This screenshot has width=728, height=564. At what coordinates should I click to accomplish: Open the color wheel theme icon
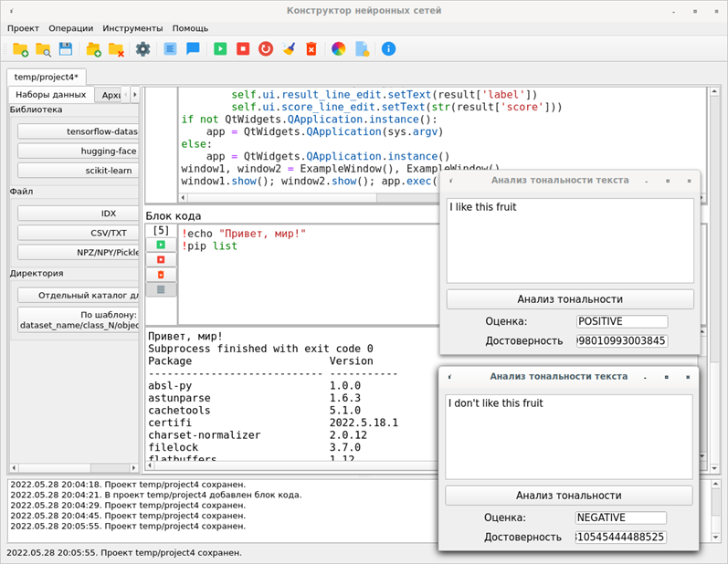click(339, 48)
